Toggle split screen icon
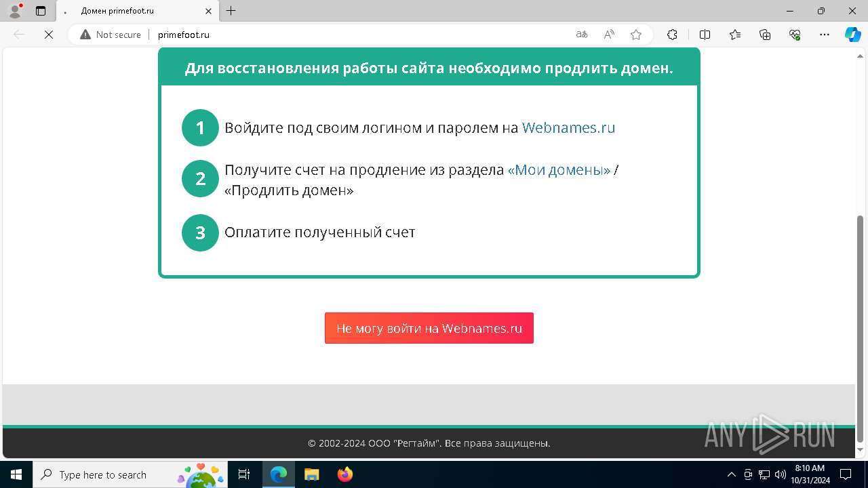The height and width of the screenshot is (488, 868). click(x=705, y=35)
